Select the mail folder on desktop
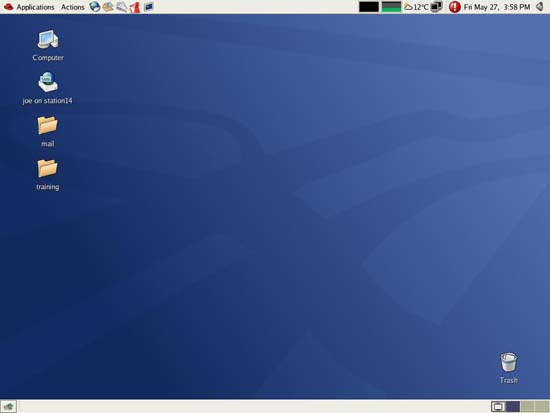Screen dimensions: 550x413 pos(47,132)
